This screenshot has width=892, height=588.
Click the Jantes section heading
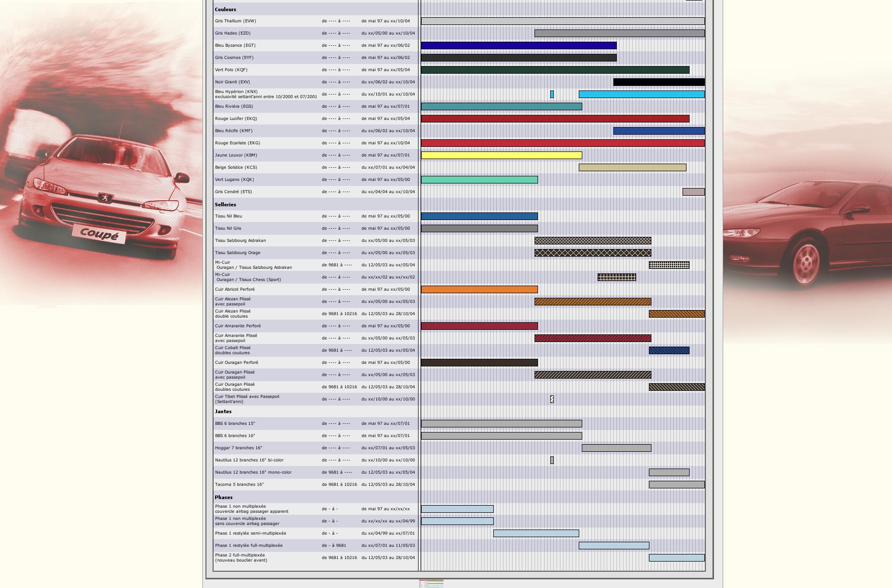coord(223,412)
